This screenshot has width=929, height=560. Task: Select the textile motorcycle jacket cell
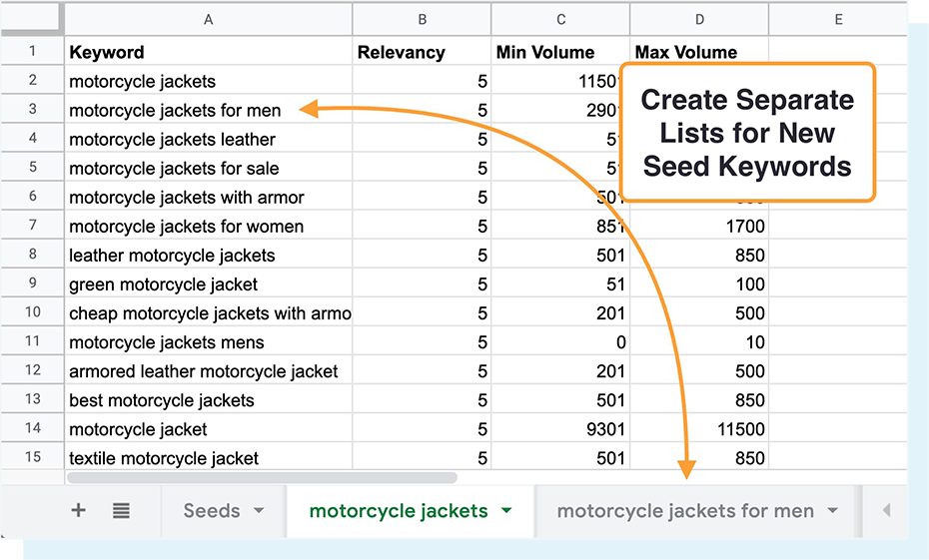click(208, 458)
